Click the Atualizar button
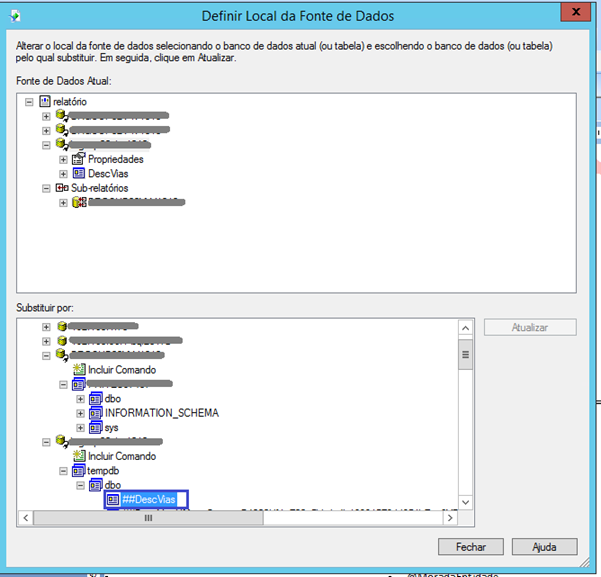This screenshot has height=577, width=601. point(530,328)
